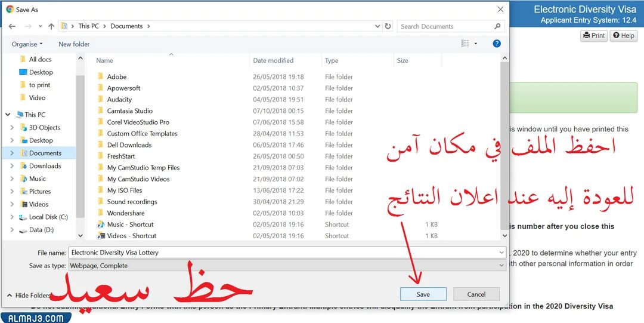644x323 pixels.
Task: Refresh the Documents folder listing
Action: tap(388, 26)
